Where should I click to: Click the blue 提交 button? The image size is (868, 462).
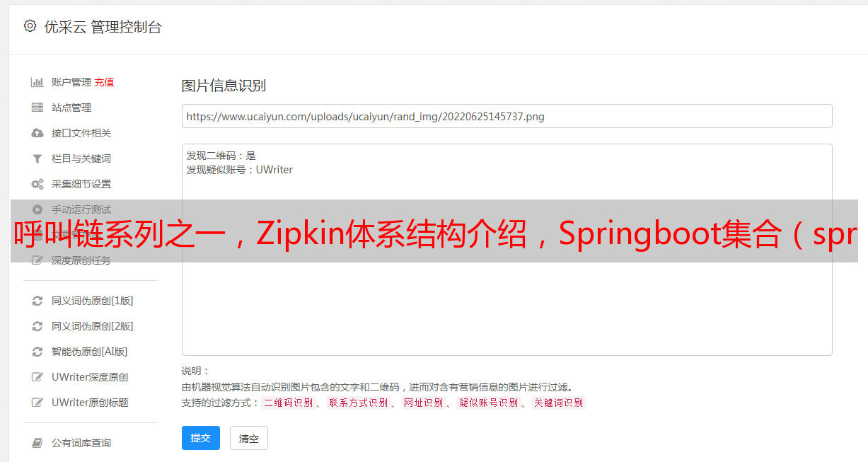(x=201, y=438)
